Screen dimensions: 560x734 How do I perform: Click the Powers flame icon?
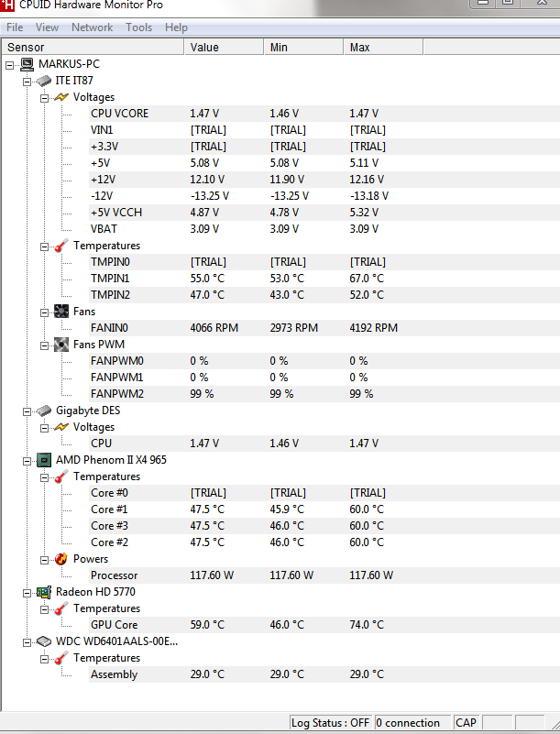[x=61, y=559]
